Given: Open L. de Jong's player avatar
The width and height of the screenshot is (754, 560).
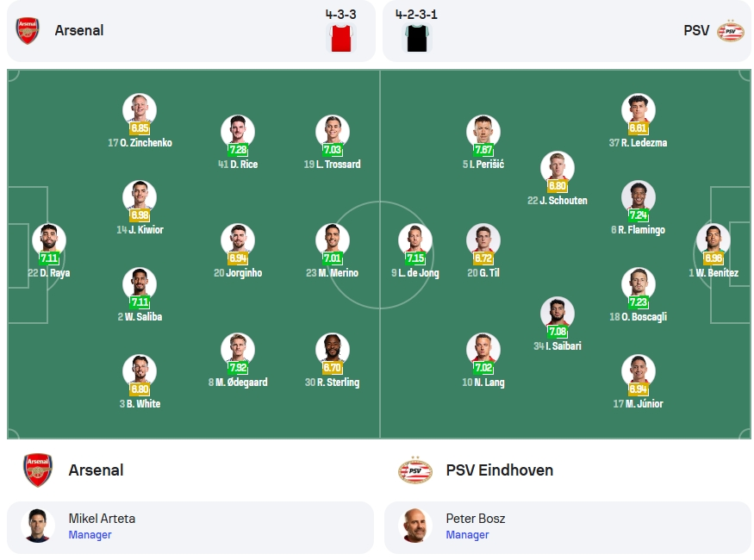Looking at the screenshot, I should pos(415,240).
